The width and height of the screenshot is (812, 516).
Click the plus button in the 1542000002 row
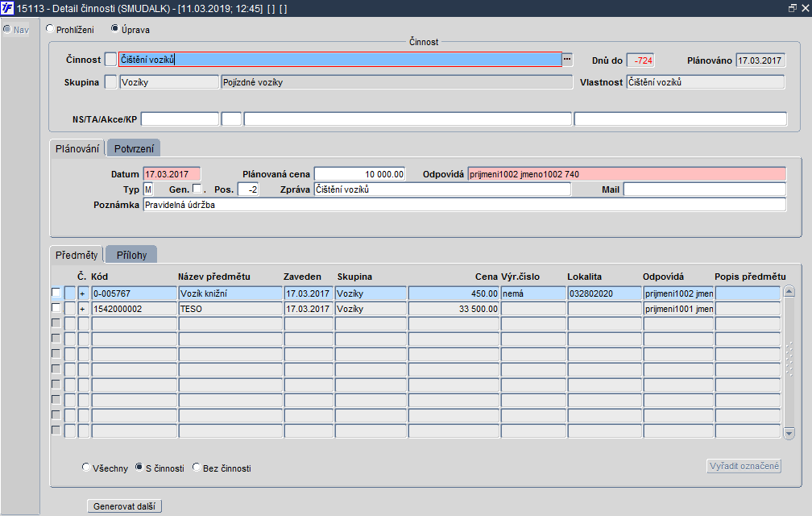pyautogui.click(x=83, y=310)
